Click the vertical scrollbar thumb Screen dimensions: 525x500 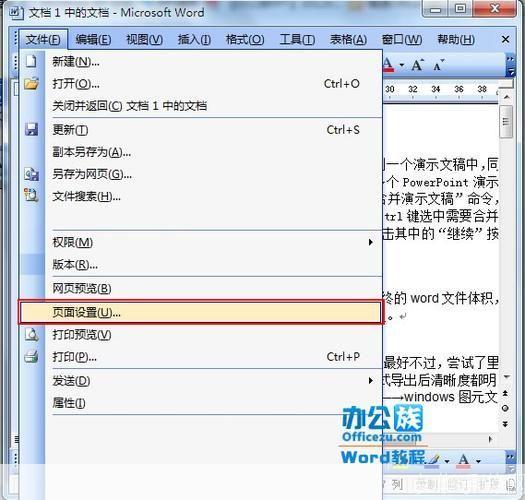click(x=506, y=122)
